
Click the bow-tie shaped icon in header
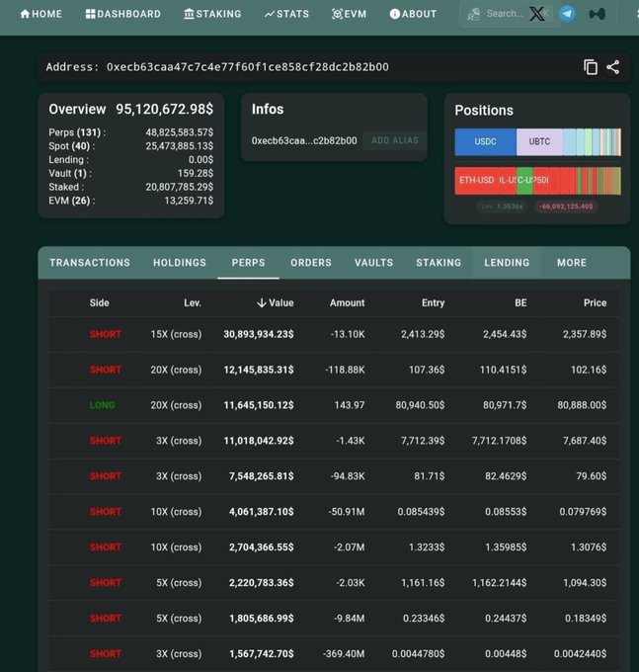pos(598,14)
